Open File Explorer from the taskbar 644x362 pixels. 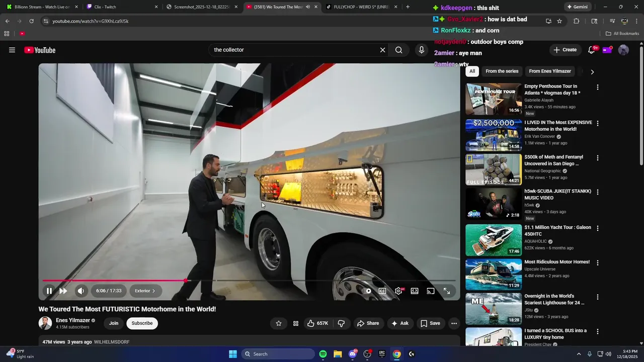(x=338, y=354)
